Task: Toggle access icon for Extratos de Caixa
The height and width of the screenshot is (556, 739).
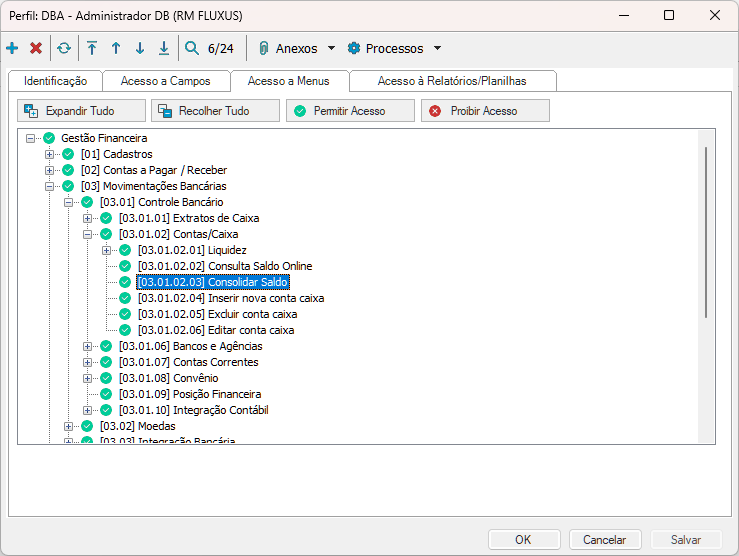Action: 106,218
